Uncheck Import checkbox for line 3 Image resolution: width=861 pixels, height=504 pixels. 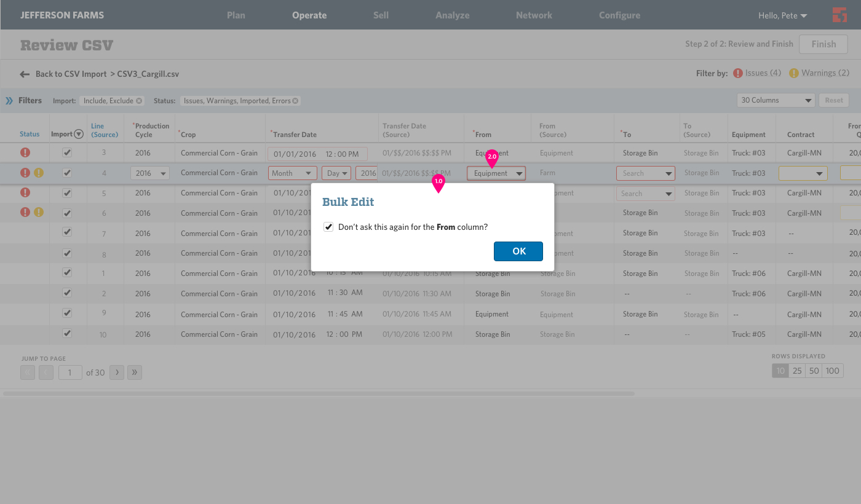click(x=68, y=152)
